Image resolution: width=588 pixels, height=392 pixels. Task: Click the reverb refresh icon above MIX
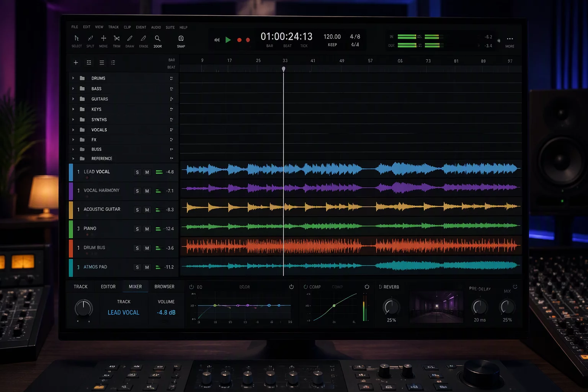coord(515,287)
